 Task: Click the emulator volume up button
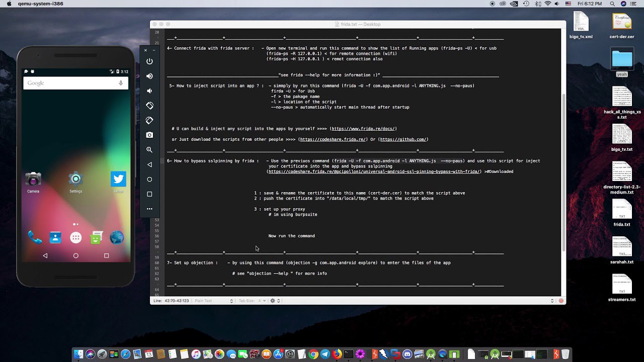point(149,76)
